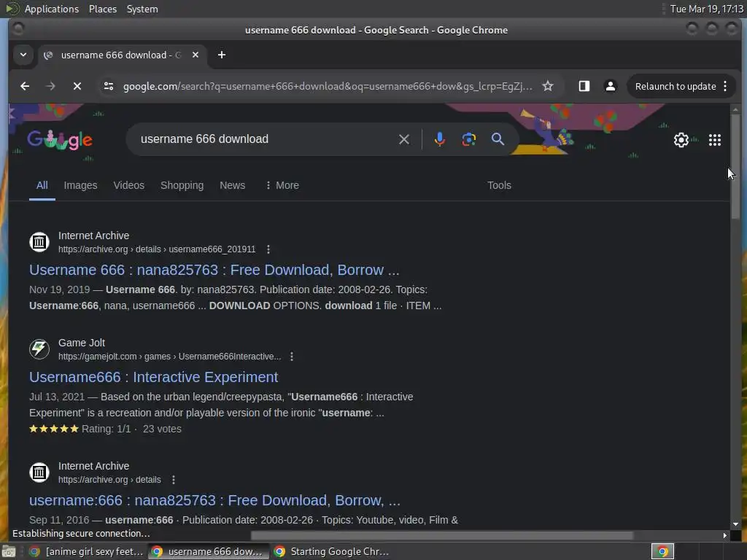Stop loading the page
The image size is (747, 560).
click(x=77, y=86)
